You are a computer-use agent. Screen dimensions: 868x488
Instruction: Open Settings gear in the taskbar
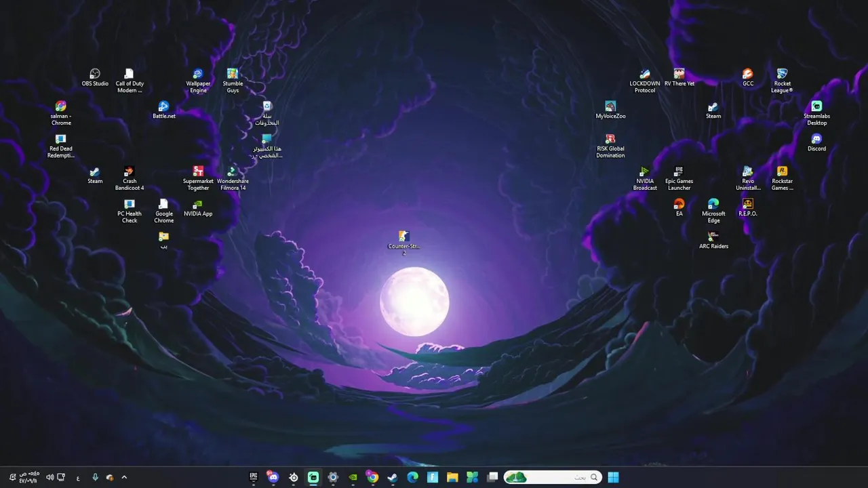333,477
